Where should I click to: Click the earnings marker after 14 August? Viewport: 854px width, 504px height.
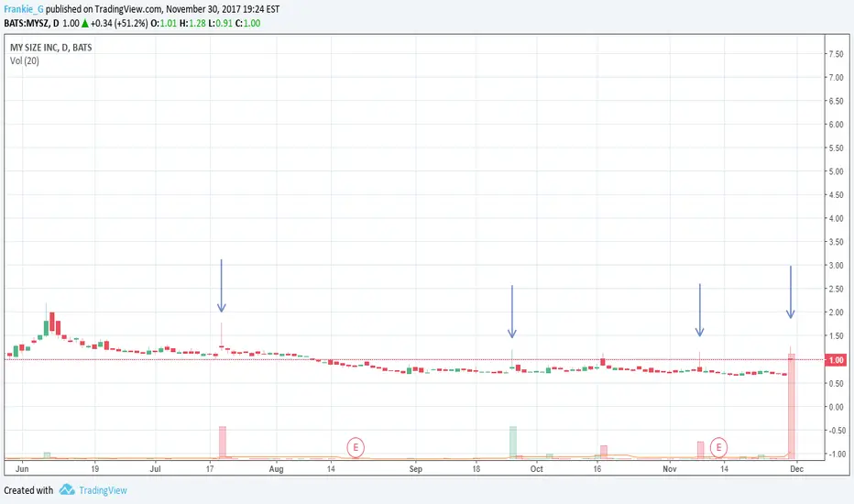[356, 448]
